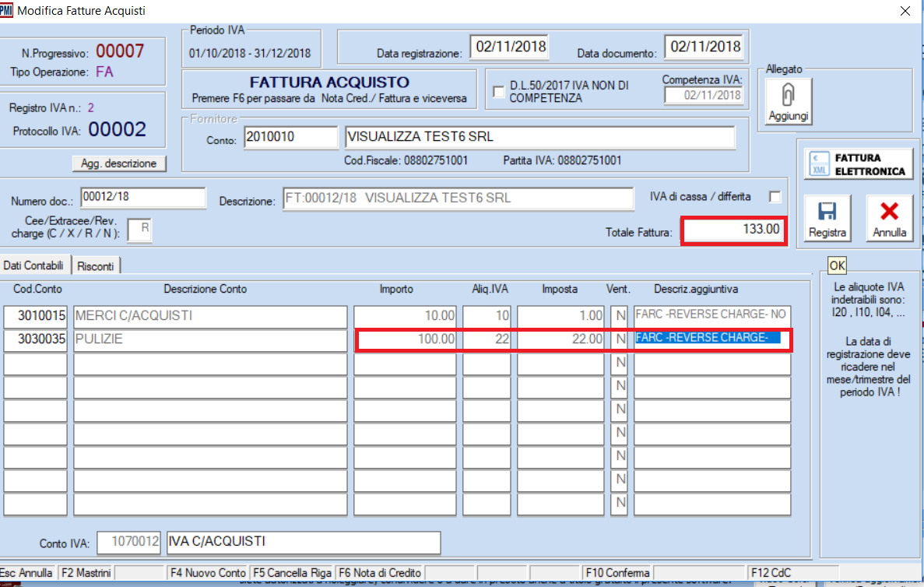Click the paperclip Aggiungi attachment icon
Viewport: 924px width, 587px height.
[x=789, y=97]
